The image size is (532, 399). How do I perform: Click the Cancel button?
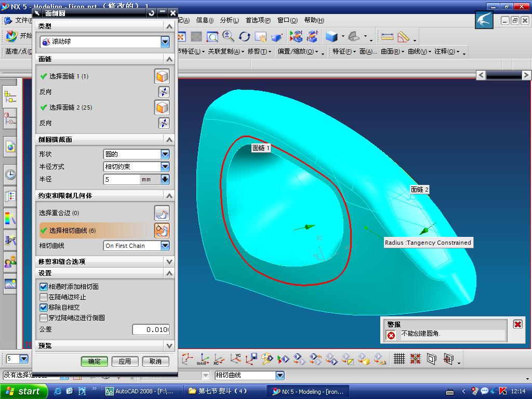(x=155, y=362)
